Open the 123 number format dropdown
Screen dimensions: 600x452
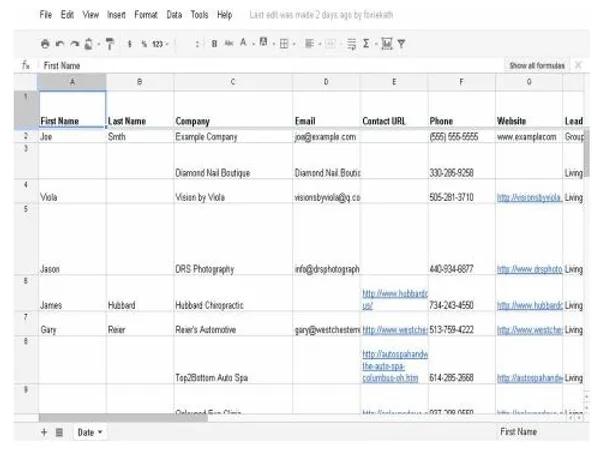(x=160, y=44)
